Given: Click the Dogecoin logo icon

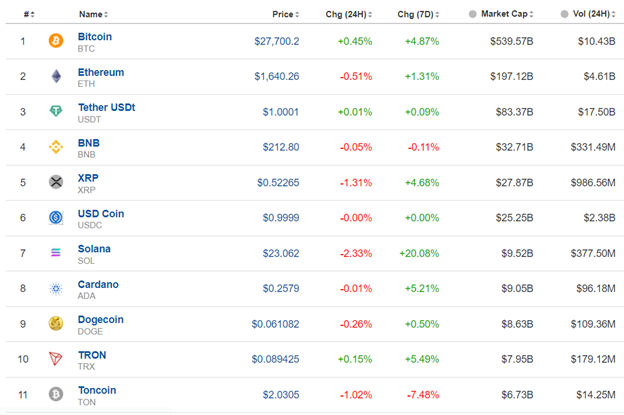Looking at the screenshot, I should (x=56, y=323).
